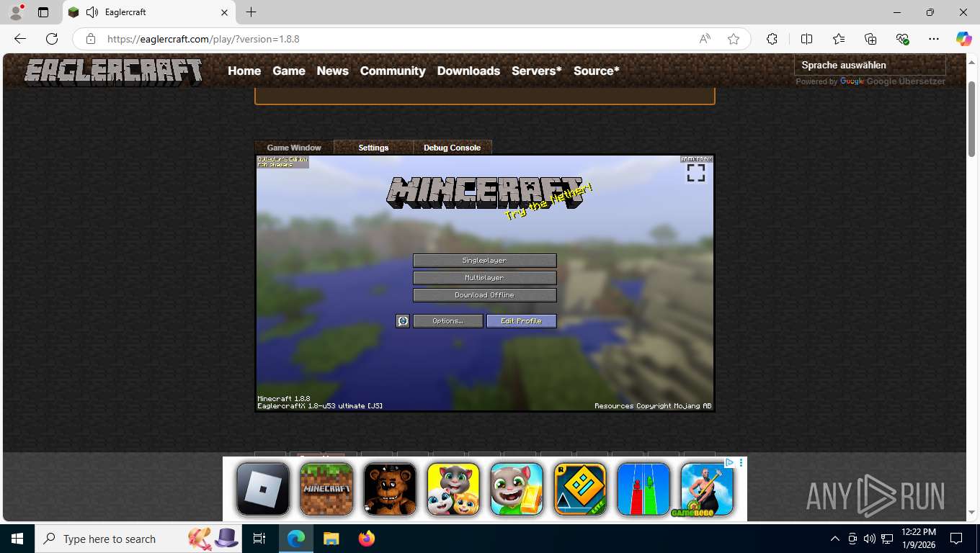Open the Windows notification center
Screen dimensions: 980x553
click(956, 539)
